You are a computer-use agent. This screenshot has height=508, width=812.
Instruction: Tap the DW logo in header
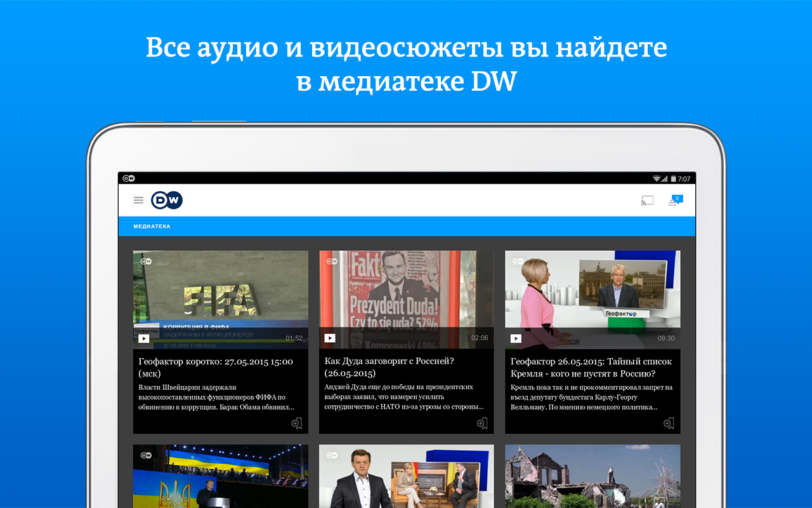tap(167, 201)
